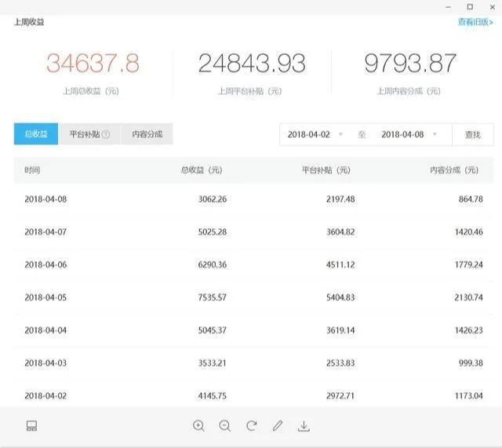This screenshot has height=448, width=502.
Task: Switch to the 内容分成 tab
Action: pos(147,134)
